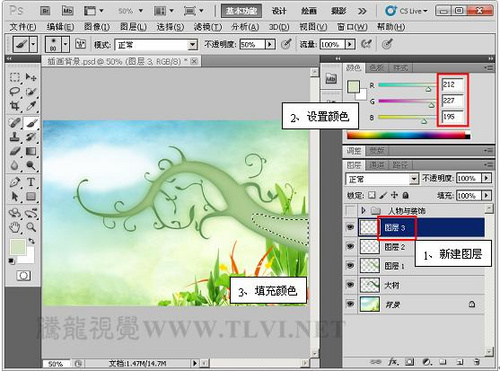Viewport: 500px width, 371px height.
Task: Select the Quick Selection tool
Action: (x=31, y=92)
